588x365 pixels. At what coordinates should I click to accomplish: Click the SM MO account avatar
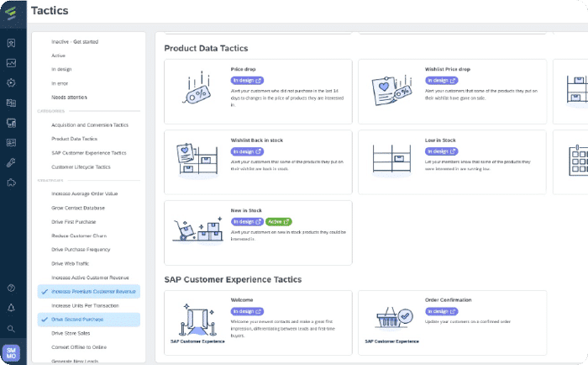click(11, 353)
